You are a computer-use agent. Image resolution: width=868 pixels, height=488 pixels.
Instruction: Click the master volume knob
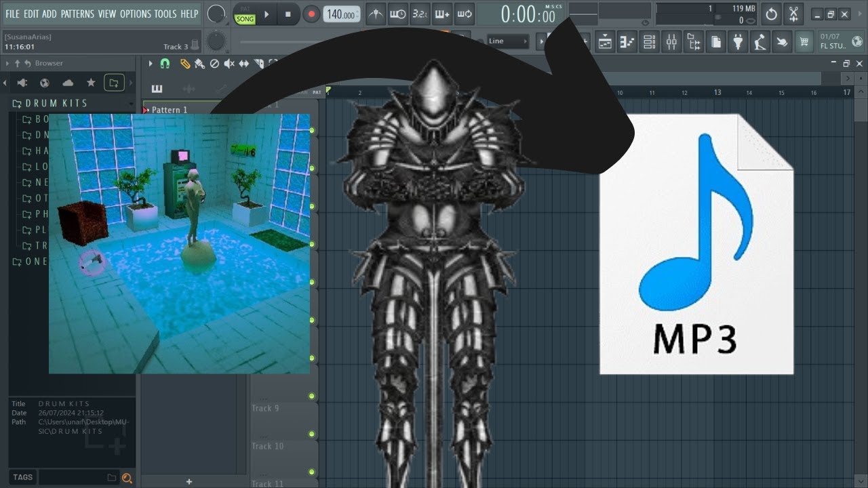(216, 14)
